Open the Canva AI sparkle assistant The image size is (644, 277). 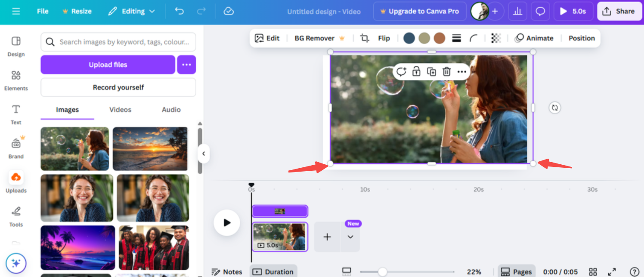(x=16, y=263)
